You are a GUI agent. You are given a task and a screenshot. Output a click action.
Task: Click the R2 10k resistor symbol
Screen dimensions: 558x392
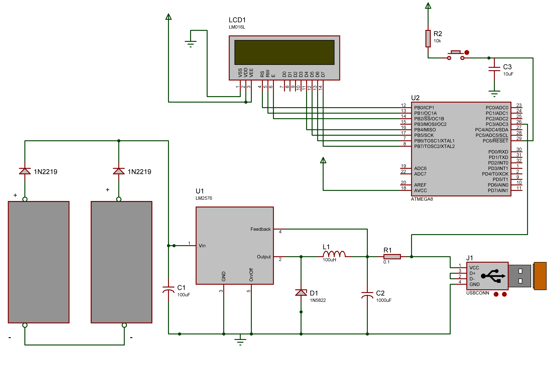click(x=428, y=39)
